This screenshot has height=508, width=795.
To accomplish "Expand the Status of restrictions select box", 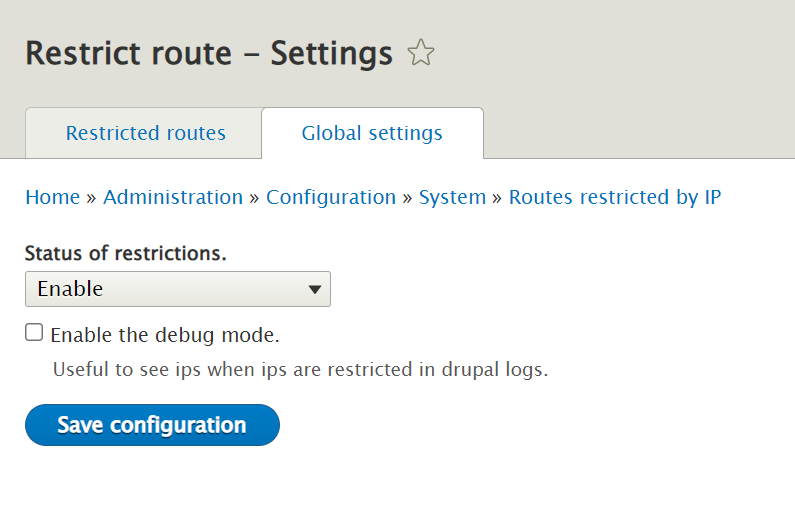I will pos(178,289).
